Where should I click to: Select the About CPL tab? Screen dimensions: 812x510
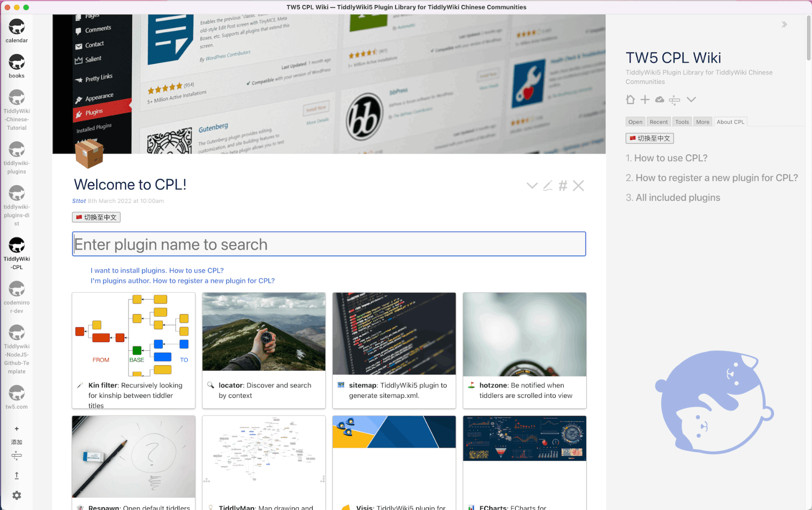tap(730, 122)
